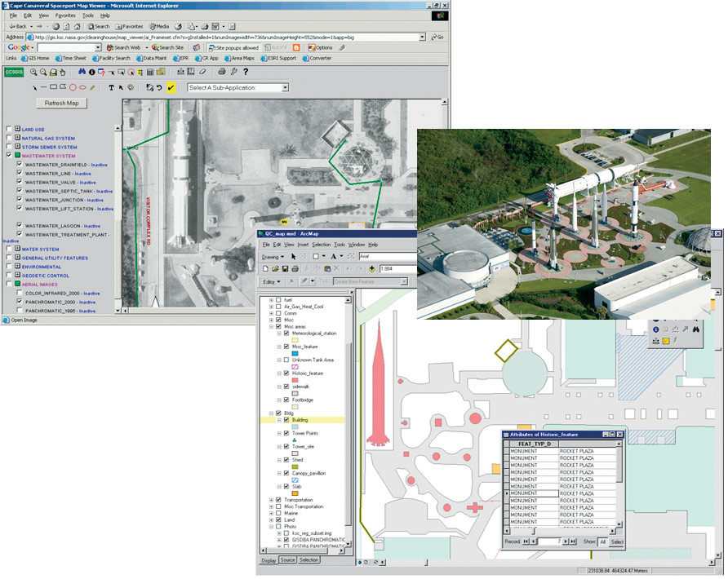The image size is (728, 579).
Task: Open the Favorites menu in Internet Explorer
Action: click(x=65, y=15)
